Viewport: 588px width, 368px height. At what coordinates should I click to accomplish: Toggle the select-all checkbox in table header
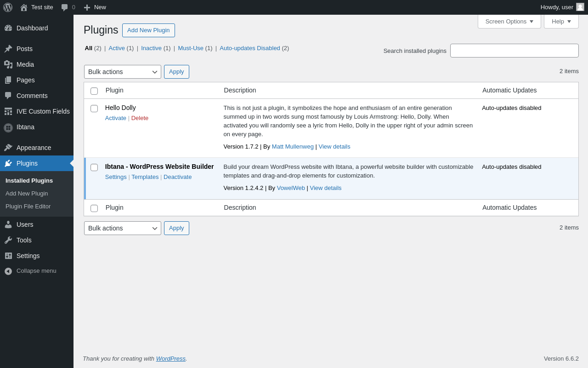pyautogui.click(x=94, y=91)
